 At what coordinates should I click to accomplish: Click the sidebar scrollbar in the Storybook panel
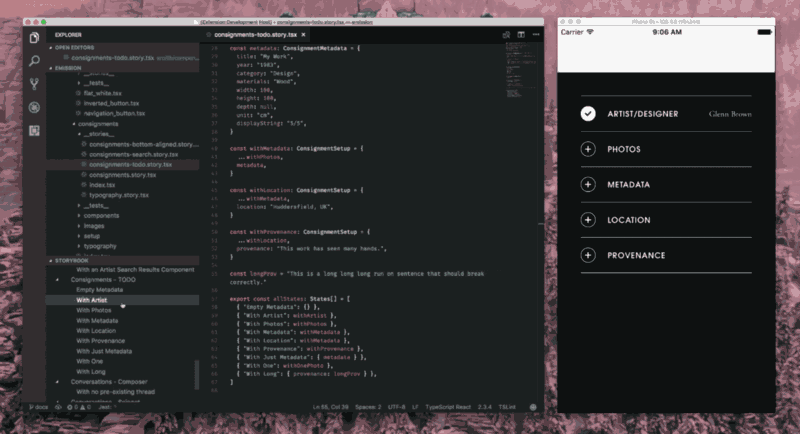(196, 375)
